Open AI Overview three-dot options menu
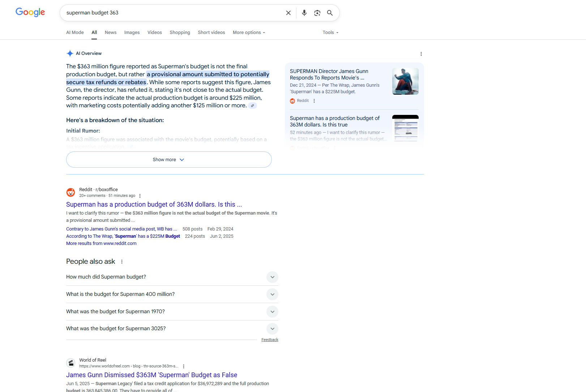Viewport: 586px width, 392px height. (421, 54)
